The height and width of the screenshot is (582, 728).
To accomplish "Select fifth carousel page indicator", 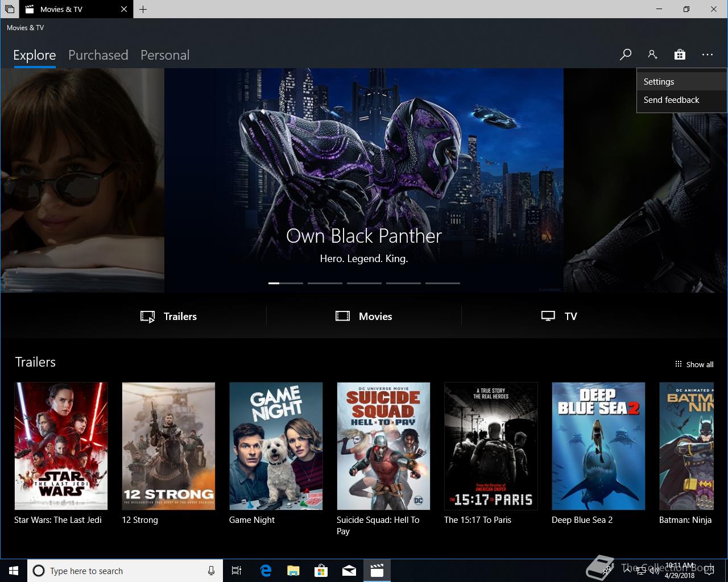I will point(442,283).
